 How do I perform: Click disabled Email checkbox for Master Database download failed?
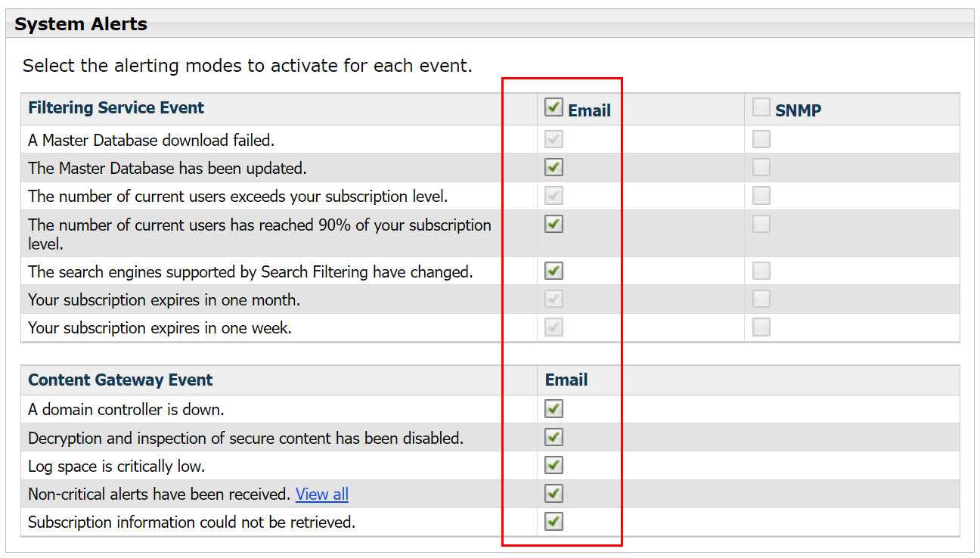coord(554,139)
